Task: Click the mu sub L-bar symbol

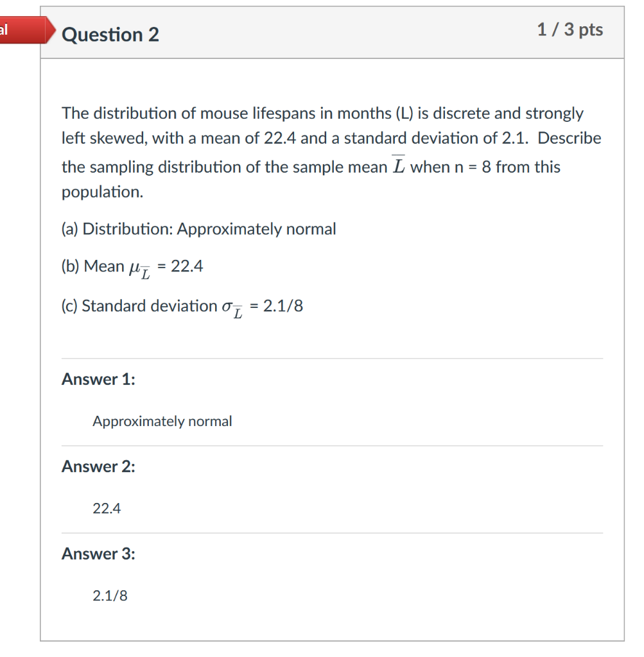Action: pyautogui.click(x=139, y=269)
